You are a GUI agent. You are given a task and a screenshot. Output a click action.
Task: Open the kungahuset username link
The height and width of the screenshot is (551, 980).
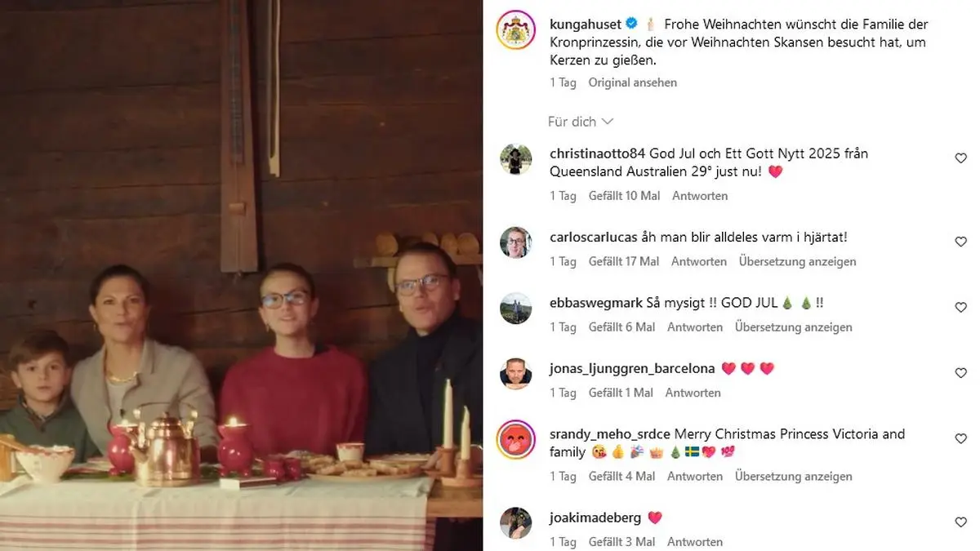tap(586, 24)
